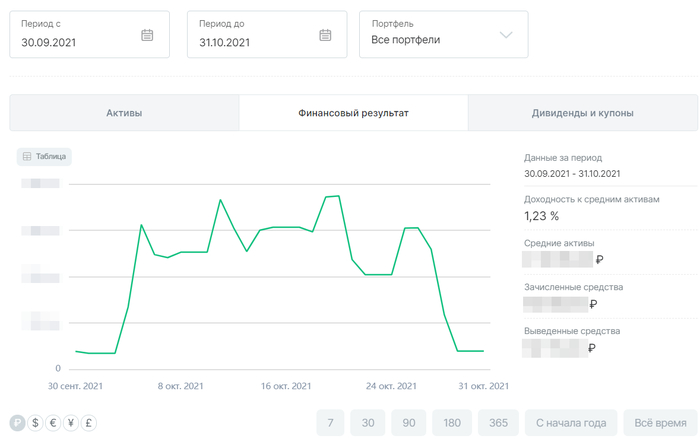Set period to 30 days
700x442 pixels.
pyautogui.click(x=368, y=423)
